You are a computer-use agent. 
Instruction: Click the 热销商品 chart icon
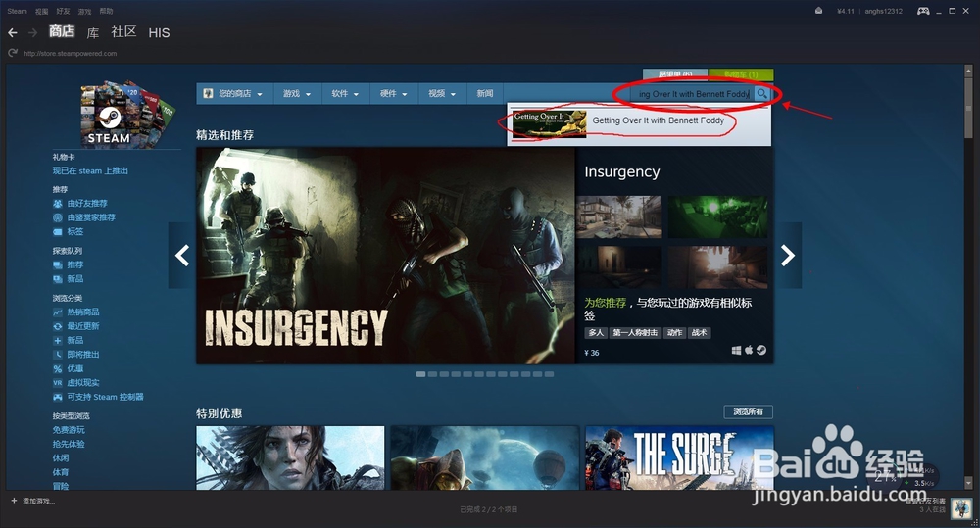pyautogui.click(x=58, y=312)
